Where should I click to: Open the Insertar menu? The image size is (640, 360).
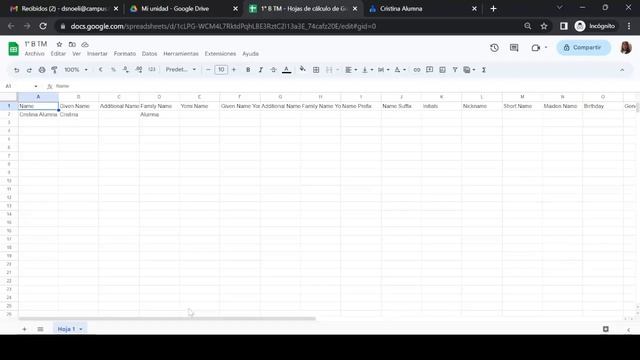click(97, 54)
